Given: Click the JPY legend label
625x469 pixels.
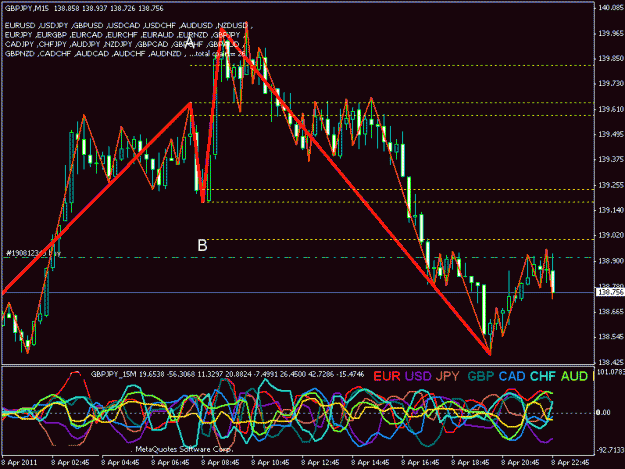Looking at the screenshot, I should point(448,376).
